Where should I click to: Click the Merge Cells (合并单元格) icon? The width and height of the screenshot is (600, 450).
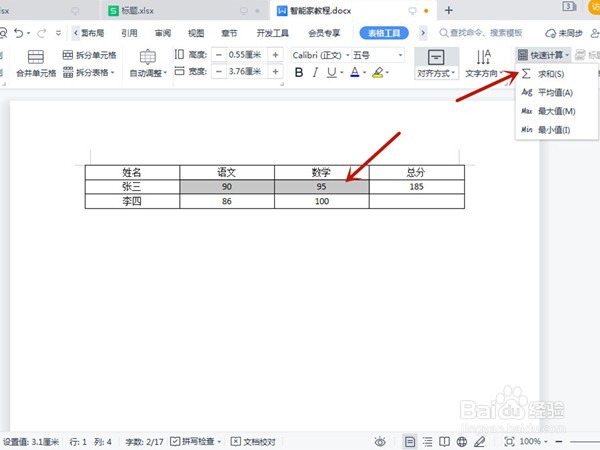[36, 57]
